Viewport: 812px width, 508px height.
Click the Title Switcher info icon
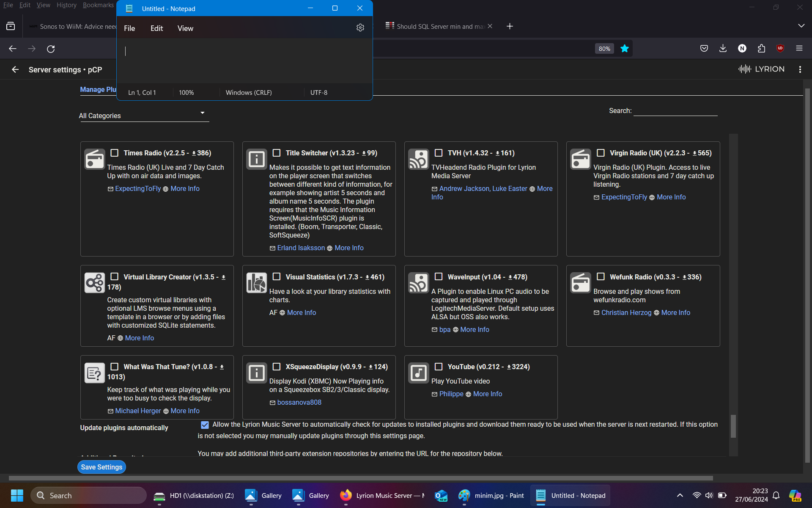pyautogui.click(x=257, y=159)
